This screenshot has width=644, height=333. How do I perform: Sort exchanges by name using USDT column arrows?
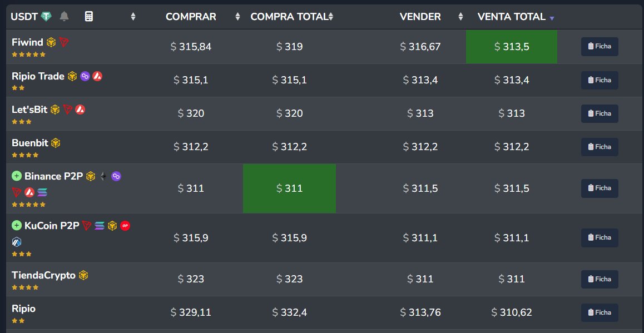pos(133,17)
